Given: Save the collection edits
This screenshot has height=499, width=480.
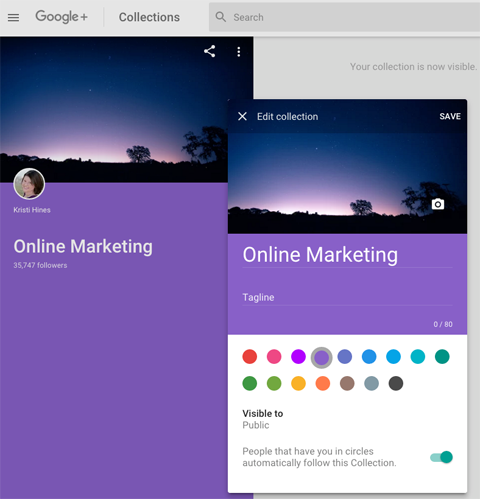Looking at the screenshot, I should pos(450,116).
